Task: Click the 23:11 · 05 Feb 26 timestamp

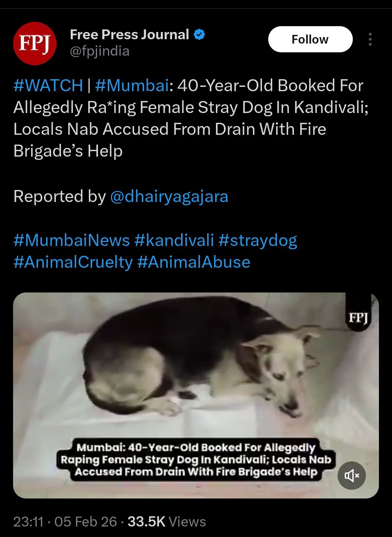Action: (x=65, y=522)
